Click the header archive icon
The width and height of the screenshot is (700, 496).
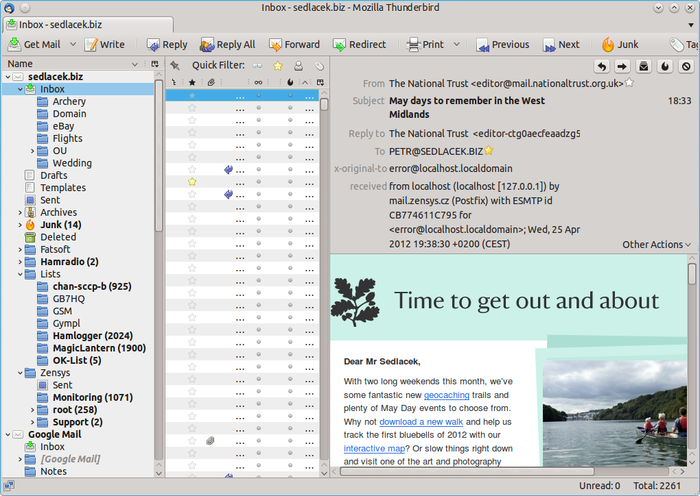(x=644, y=67)
